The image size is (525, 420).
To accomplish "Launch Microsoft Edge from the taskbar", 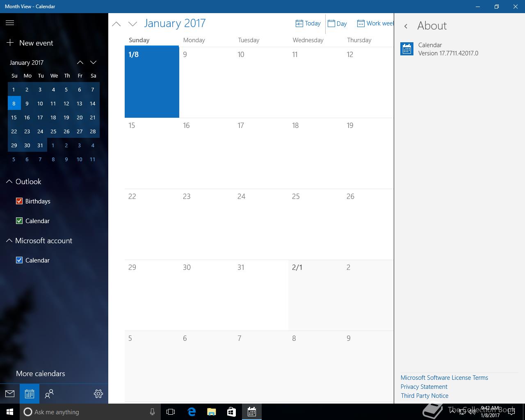I will point(192,412).
